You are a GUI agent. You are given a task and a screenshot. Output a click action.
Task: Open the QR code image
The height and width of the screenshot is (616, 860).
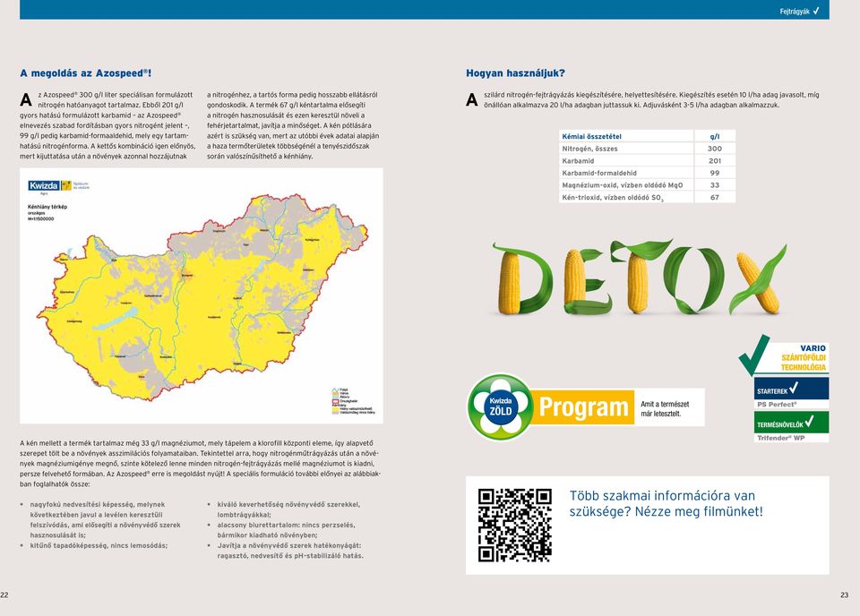[x=514, y=525]
